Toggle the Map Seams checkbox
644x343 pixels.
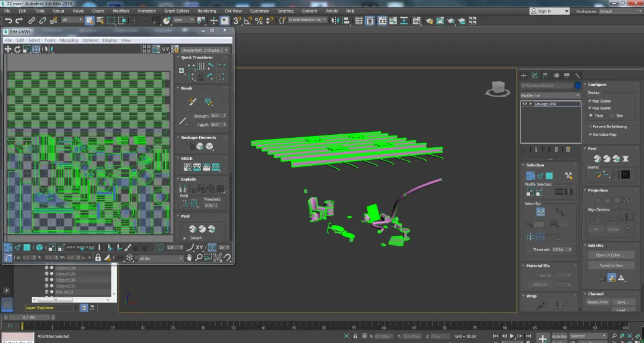pos(590,101)
